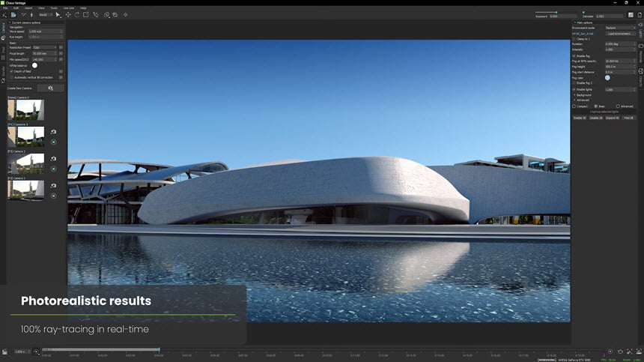The height and width of the screenshot is (362, 644).
Task: Toggle the Depth of field checkbox
Action: click(x=11, y=71)
